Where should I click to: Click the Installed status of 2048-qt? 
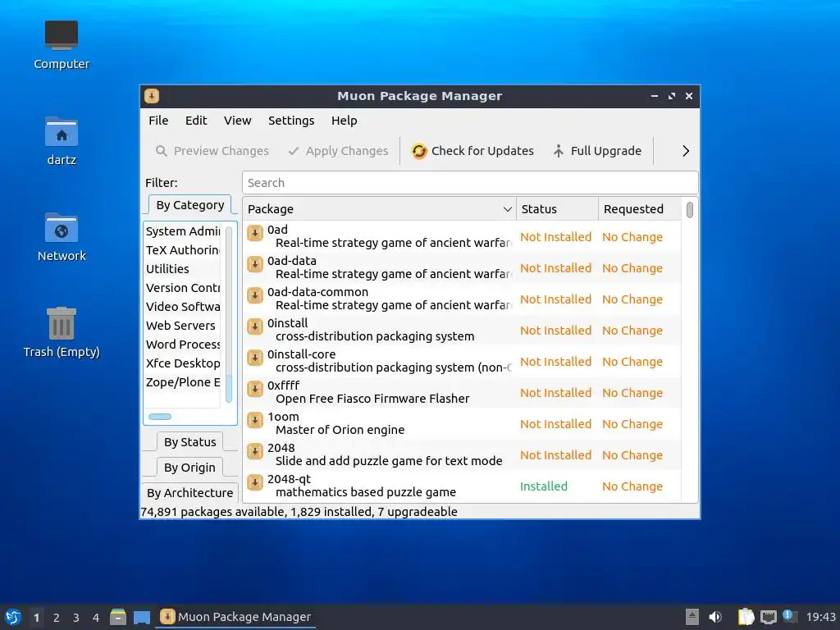[543, 486]
